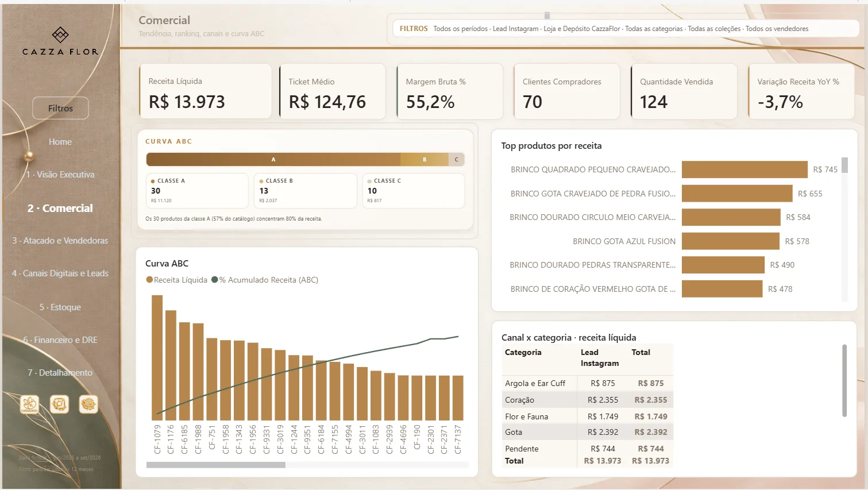
Task: Go to the Home page
Action: (x=60, y=141)
